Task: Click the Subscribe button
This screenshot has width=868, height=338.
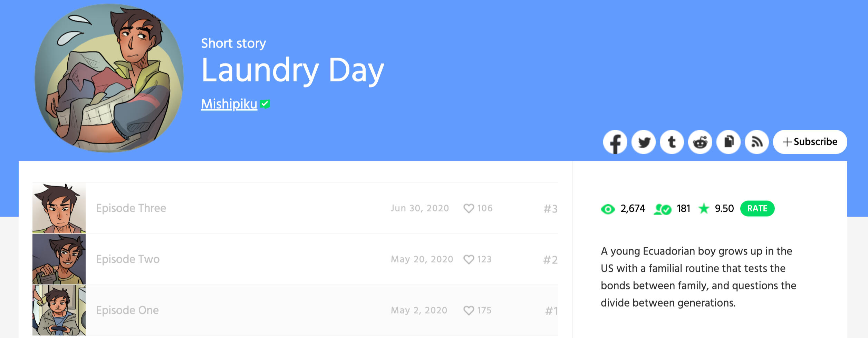Action: [x=810, y=142]
